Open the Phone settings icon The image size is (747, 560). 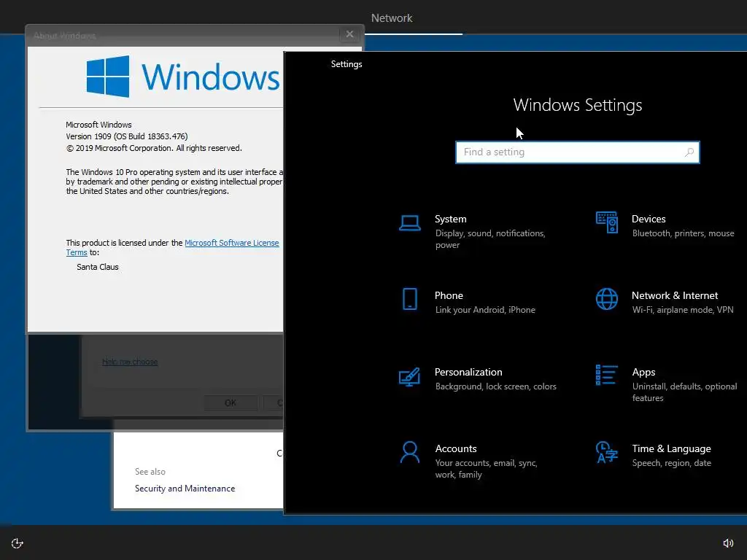[409, 299]
